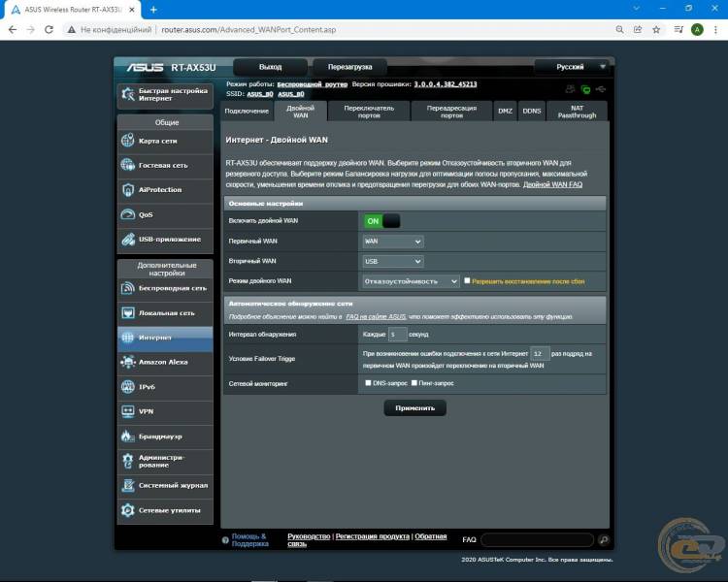Go back in browser history

[x=13, y=30]
